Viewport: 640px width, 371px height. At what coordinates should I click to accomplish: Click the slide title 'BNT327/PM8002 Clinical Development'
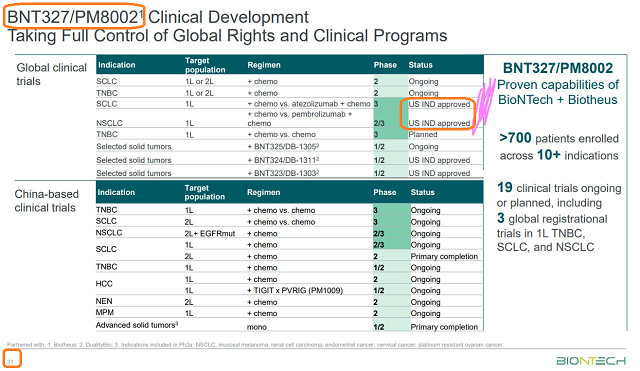[x=158, y=17]
